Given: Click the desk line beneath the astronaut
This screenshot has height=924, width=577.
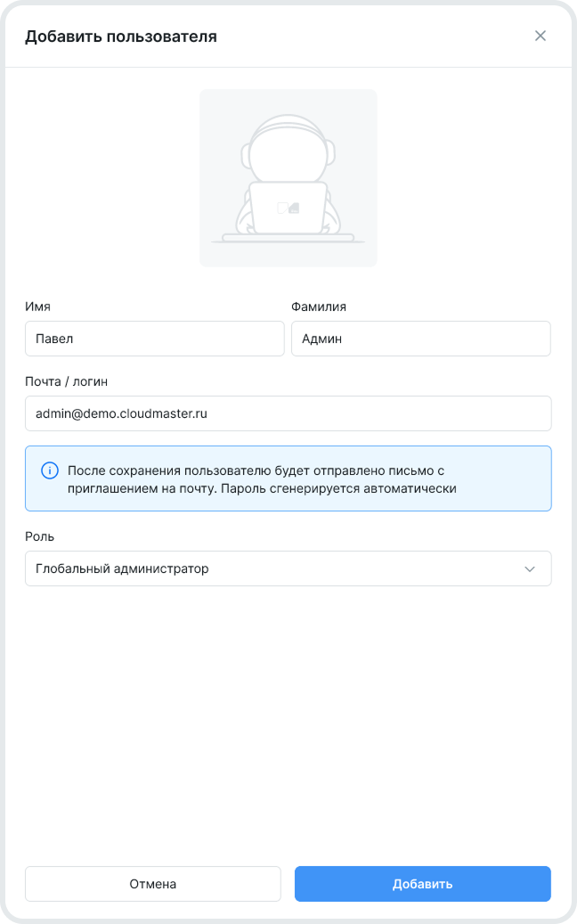Looking at the screenshot, I should click(288, 240).
